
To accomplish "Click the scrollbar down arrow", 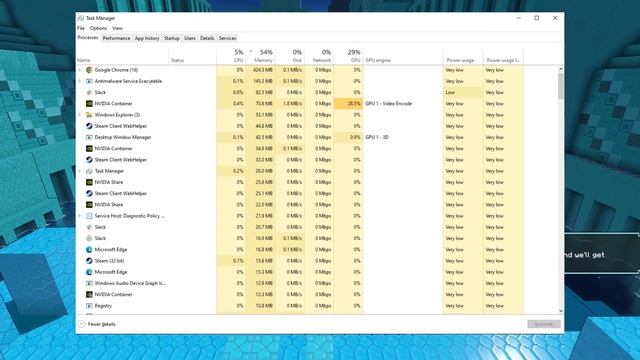I will (x=560, y=311).
